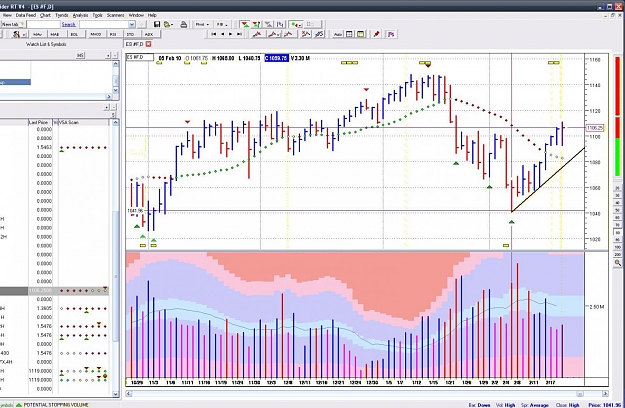Click the highlighted close price C 1059.75
Image resolution: width=625 pixels, height=408 pixels.
tap(276, 58)
